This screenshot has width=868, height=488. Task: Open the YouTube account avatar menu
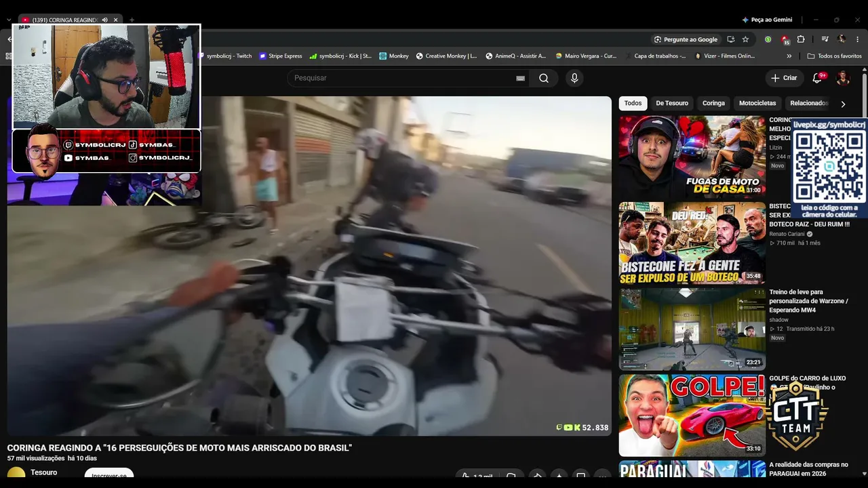(843, 78)
